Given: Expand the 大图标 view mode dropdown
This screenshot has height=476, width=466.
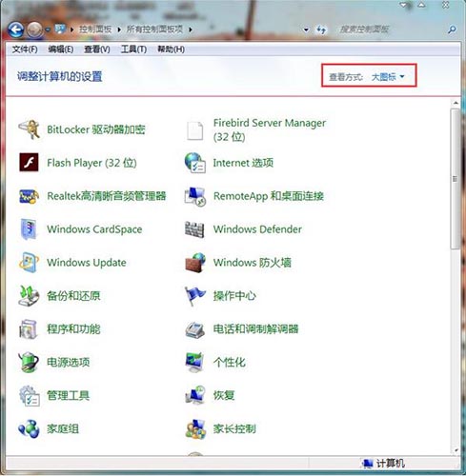Looking at the screenshot, I should tap(388, 77).
